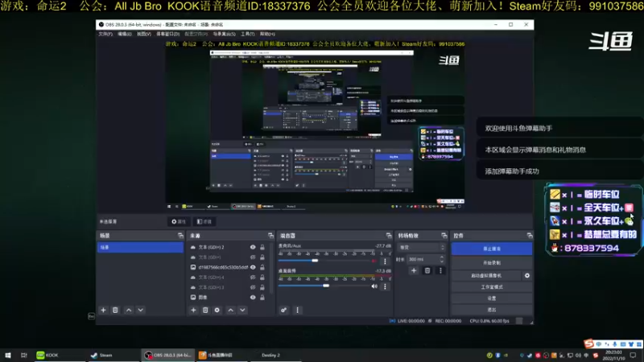The width and height of the screenshot is (644, 362).
Task: Unmute the mic/Aux channel speaker icon
Action: (x=374, y=261)
